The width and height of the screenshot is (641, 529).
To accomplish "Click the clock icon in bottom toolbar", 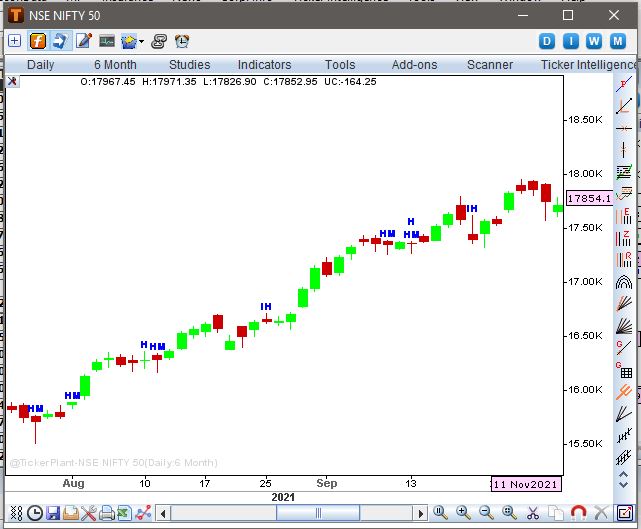I will pos(35,513).
